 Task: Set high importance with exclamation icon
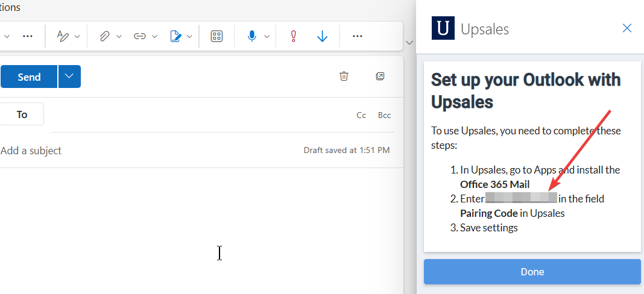[x=293, y=36]
